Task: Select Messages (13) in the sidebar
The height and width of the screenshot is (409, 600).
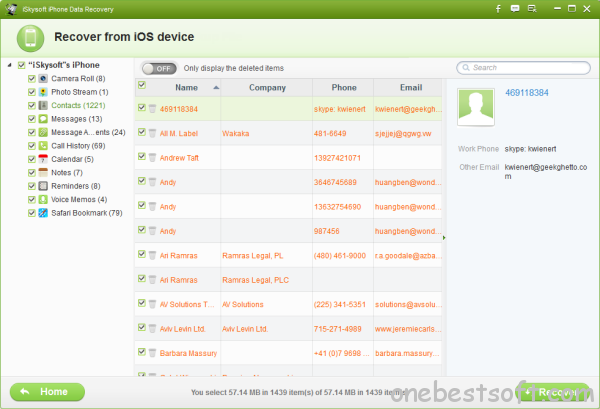Action: click(77, 119)
